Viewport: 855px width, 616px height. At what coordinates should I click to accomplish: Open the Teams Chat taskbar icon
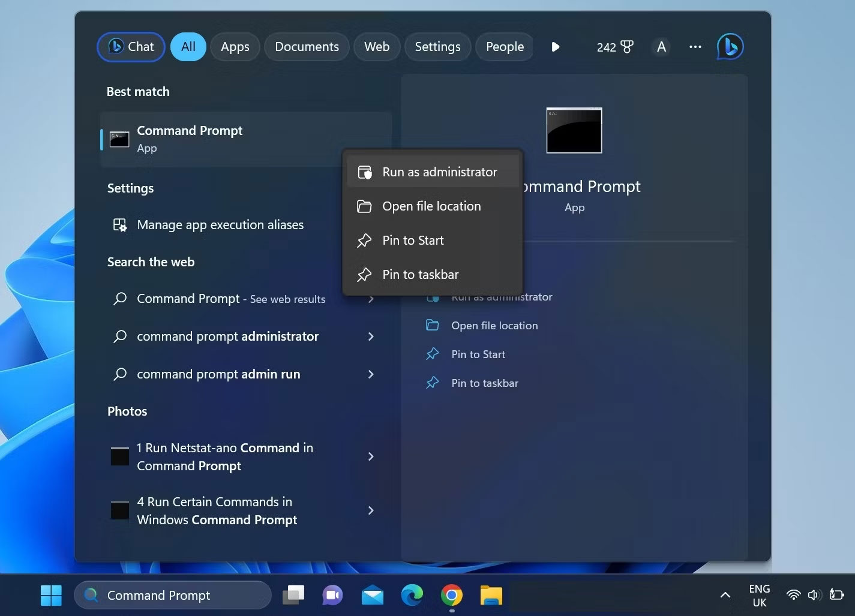(x=332, y=595)
